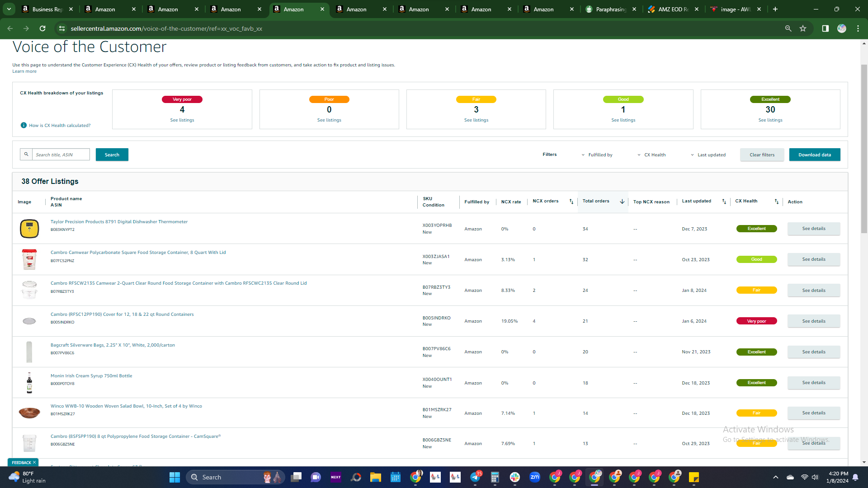The height and width of the screenshot is (488, 868).
Task: See listings under Very poor
Action: [x=182, y=120]
